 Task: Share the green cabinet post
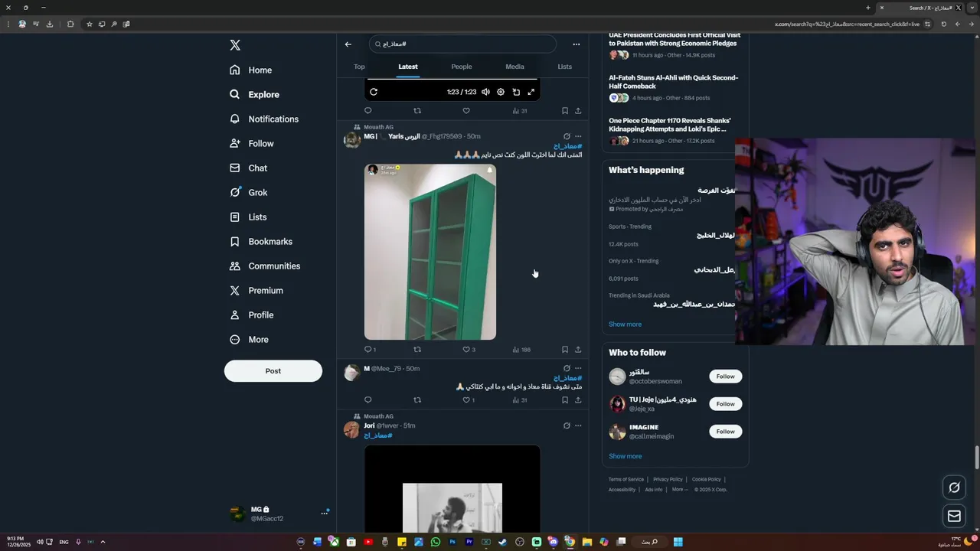578,350
